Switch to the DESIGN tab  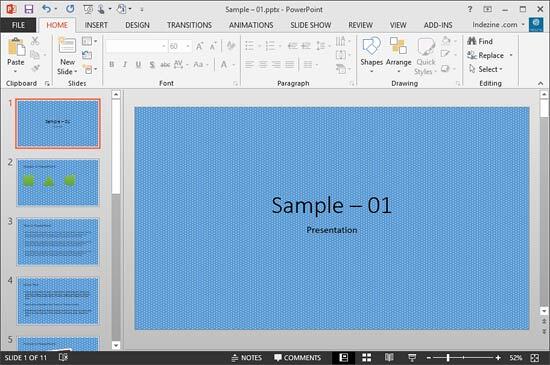(x=138, y=25)
